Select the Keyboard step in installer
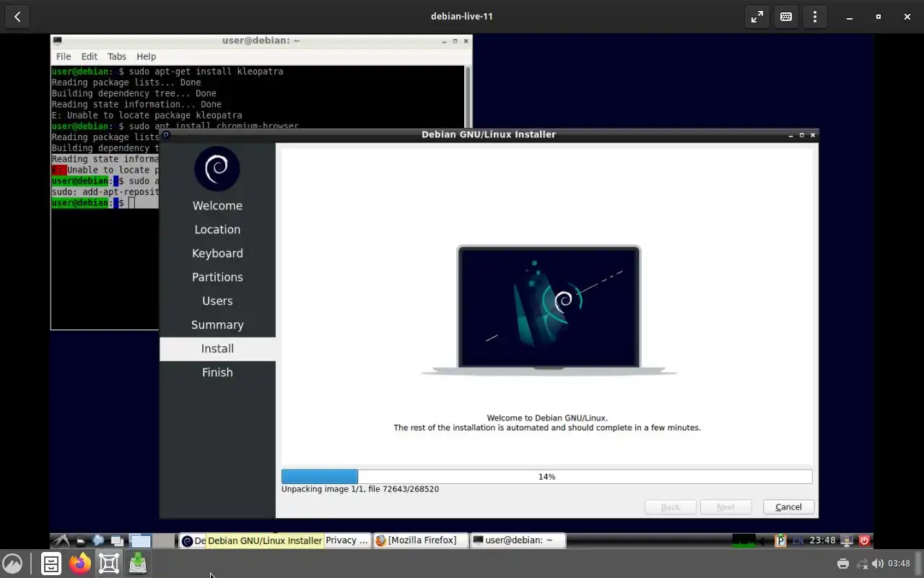Screen dimensions: 924x578 click(217, 254)
